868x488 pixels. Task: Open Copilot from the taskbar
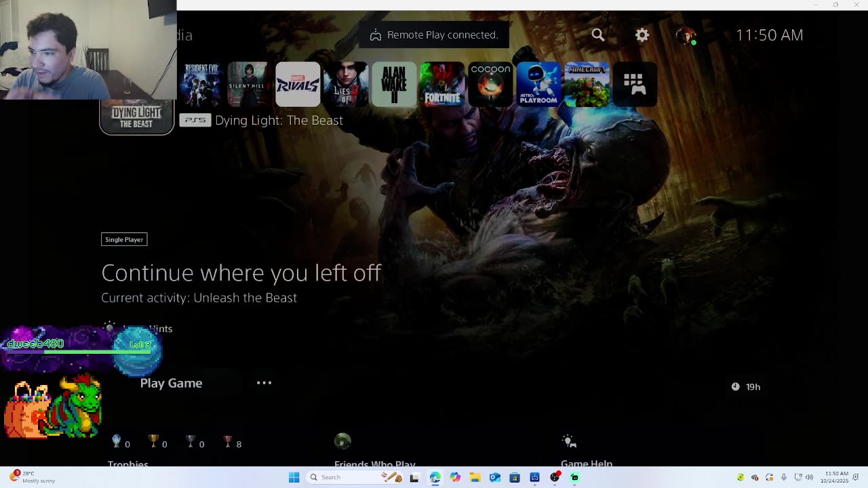tap(455, 477)
